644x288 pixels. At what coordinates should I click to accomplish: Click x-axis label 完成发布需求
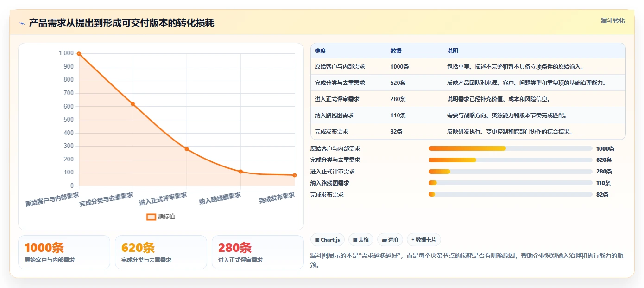(x=277, y=198)
